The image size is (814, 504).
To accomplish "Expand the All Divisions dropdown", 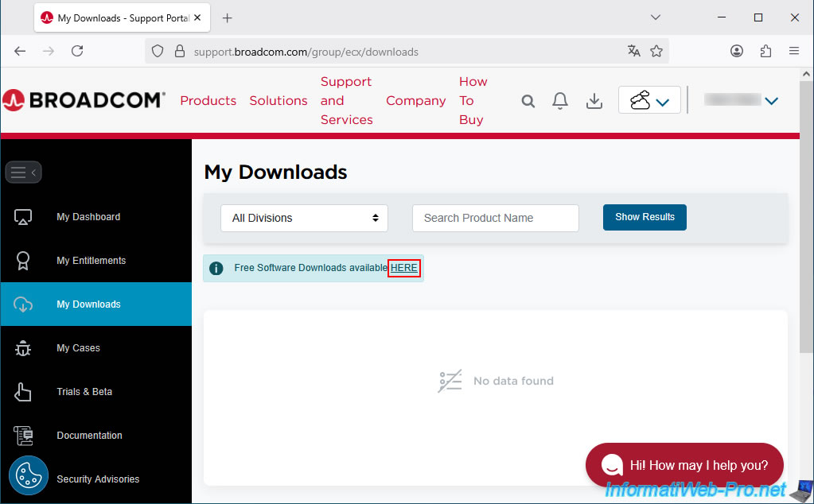I will (304, 218).
